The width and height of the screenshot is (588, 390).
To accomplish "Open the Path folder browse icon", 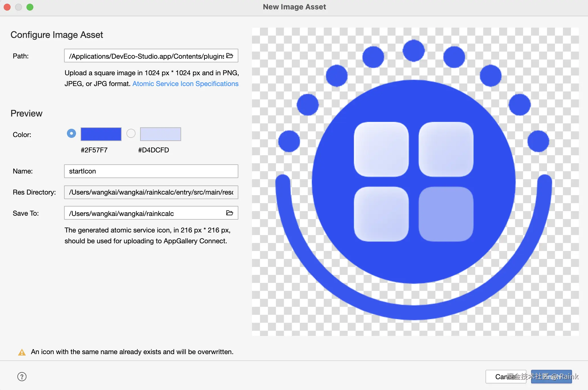I will pos(230,56).
